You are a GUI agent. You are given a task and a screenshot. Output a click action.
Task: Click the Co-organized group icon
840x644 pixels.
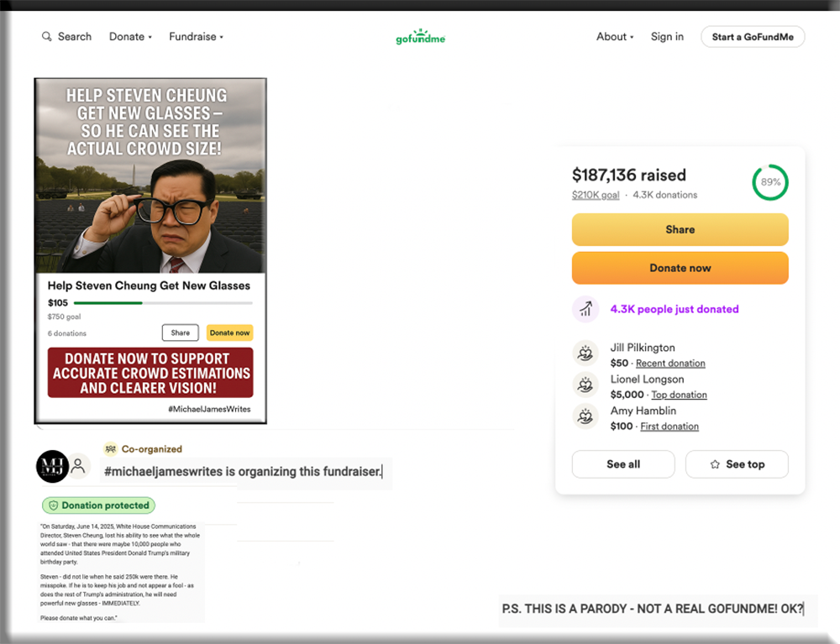110,448
